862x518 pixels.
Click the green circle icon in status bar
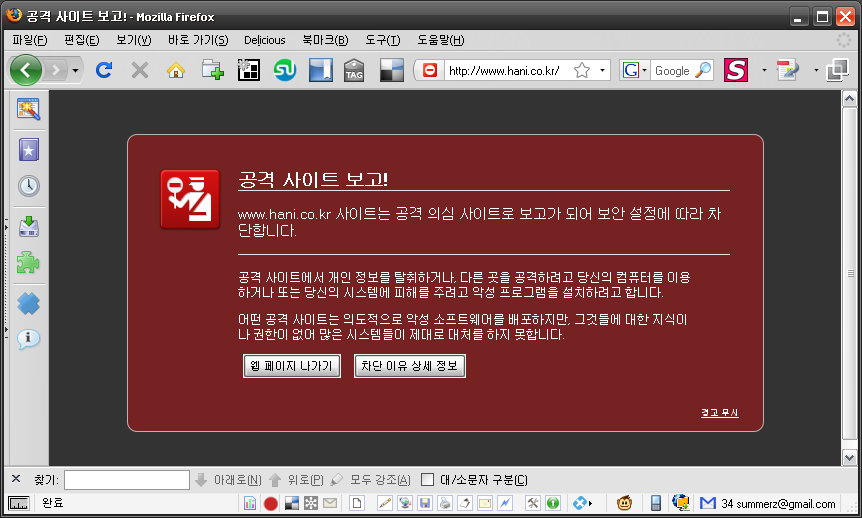point(553,503)
